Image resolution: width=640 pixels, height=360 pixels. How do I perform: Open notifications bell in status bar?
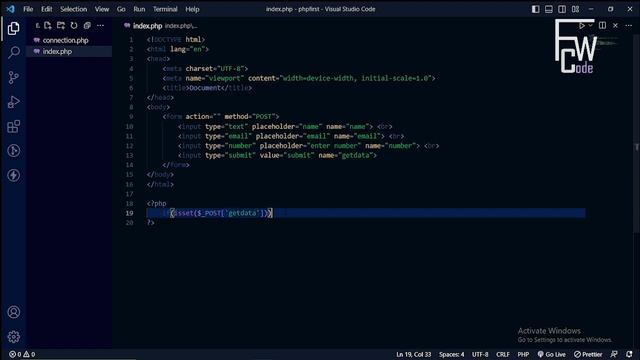(629, 354)
